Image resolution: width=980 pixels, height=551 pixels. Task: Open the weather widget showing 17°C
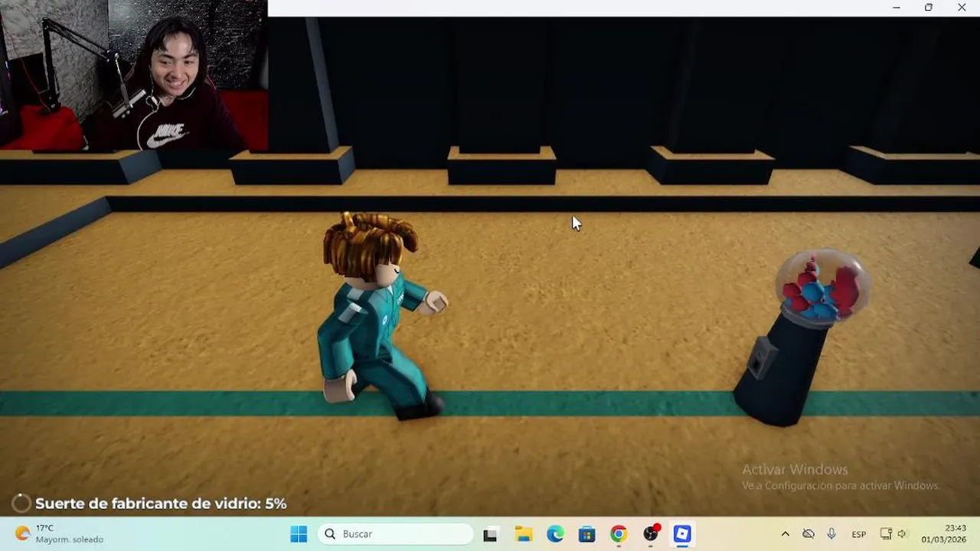pos(59,534)
